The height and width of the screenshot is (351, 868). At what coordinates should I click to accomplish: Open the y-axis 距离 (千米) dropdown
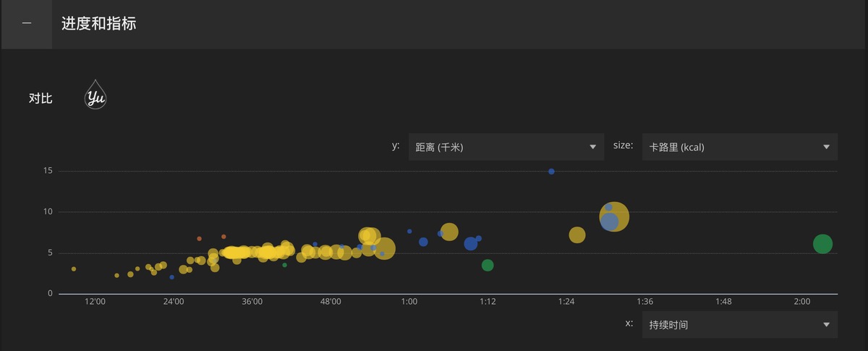click(x=506, y=147)
